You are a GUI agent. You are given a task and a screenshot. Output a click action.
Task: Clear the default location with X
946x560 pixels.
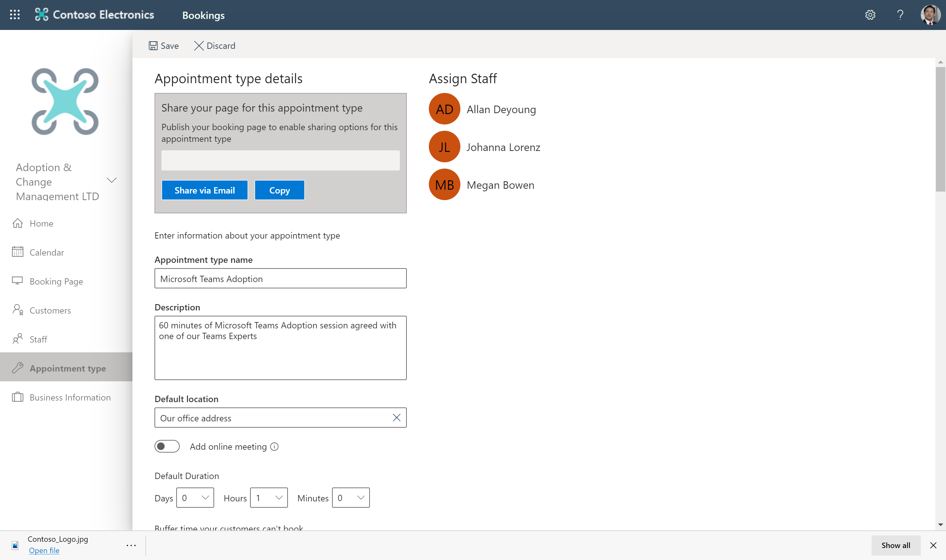pyautogui.click(x=396, y=418)
